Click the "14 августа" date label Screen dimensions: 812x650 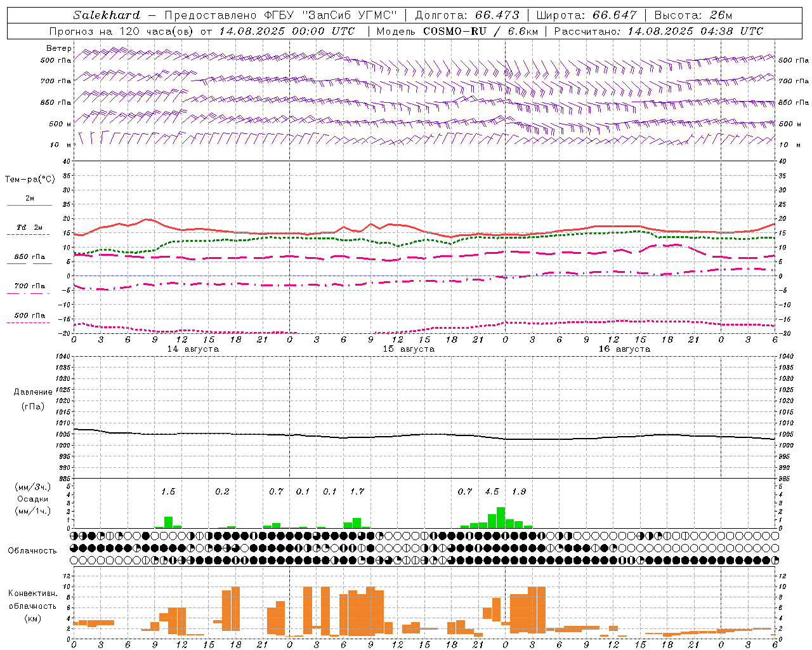tap(193, 349)
